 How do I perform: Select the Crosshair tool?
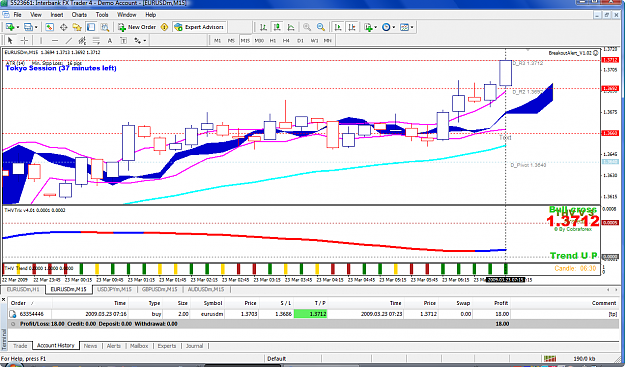pos(24,40)
